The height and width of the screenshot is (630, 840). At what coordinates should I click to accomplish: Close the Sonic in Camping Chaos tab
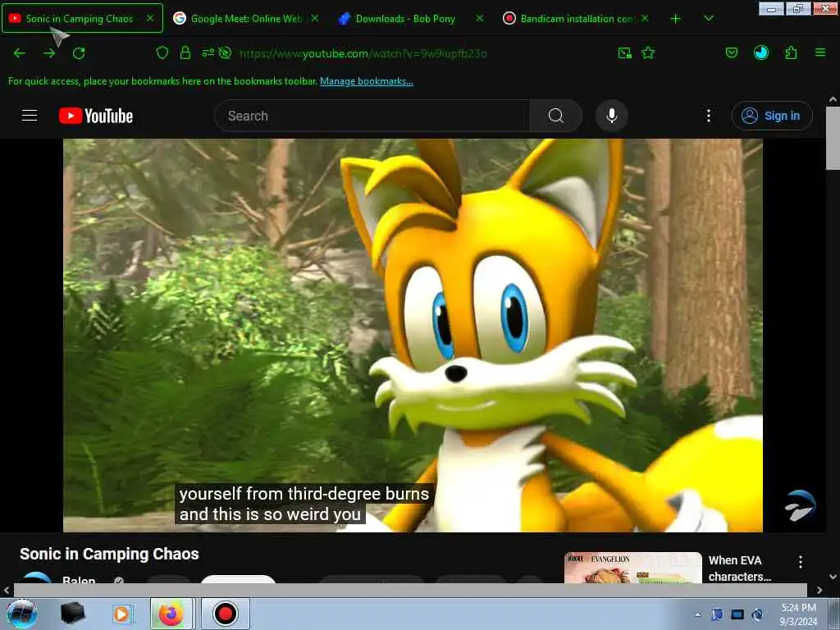(151, 18)
